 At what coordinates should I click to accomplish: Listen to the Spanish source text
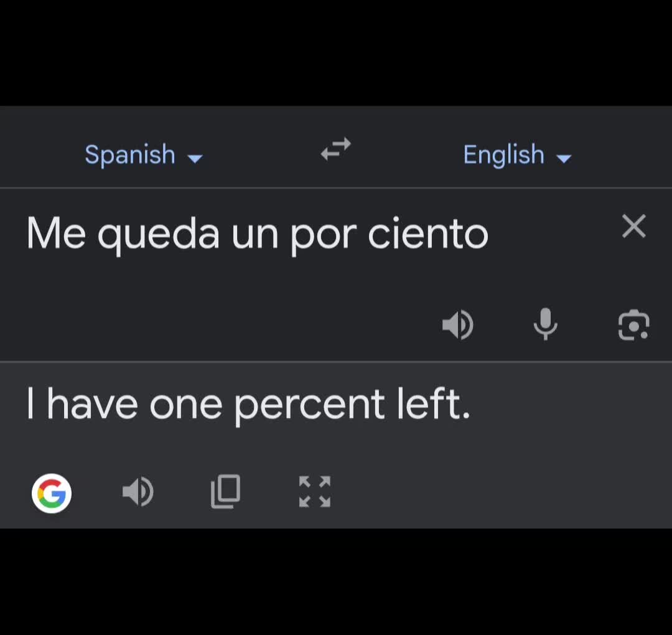pos(458,324)
